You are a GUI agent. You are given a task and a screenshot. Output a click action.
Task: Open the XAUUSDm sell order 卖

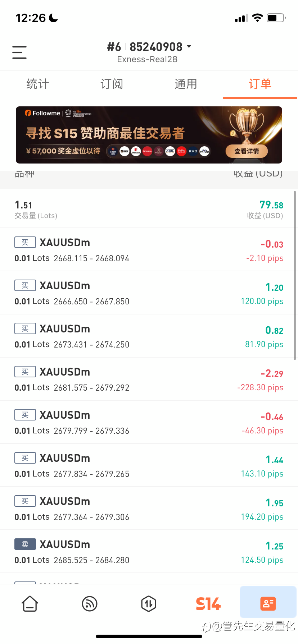149,551
